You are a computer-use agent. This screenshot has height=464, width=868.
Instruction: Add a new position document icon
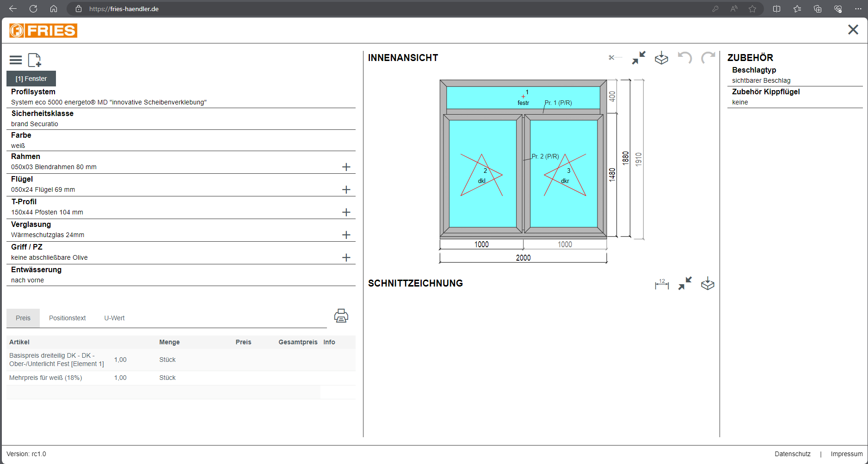[x=35, y=60]
